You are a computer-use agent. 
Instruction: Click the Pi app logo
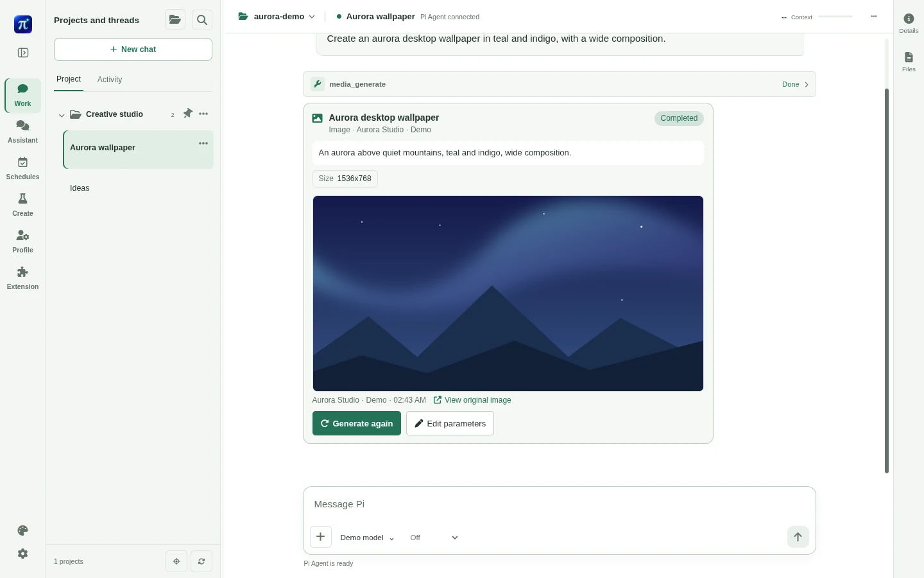(23, 24)
